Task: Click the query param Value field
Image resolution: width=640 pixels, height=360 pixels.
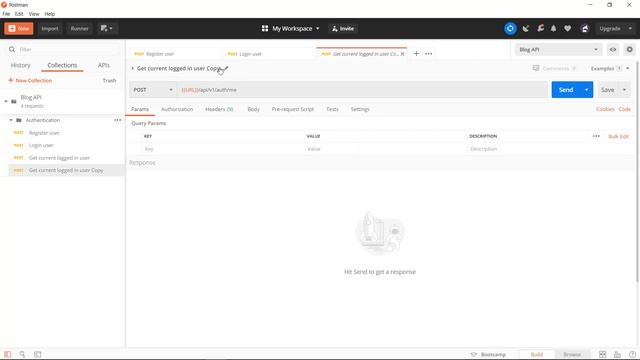Action: tap(385, 149)
